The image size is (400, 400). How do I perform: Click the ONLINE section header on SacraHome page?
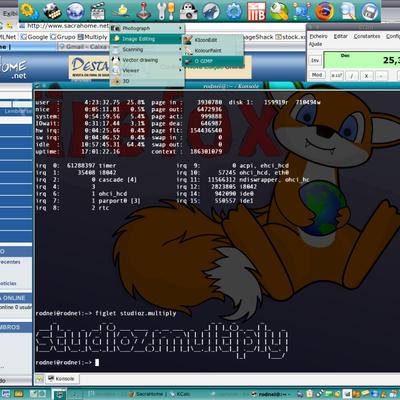tap(15, 298)
